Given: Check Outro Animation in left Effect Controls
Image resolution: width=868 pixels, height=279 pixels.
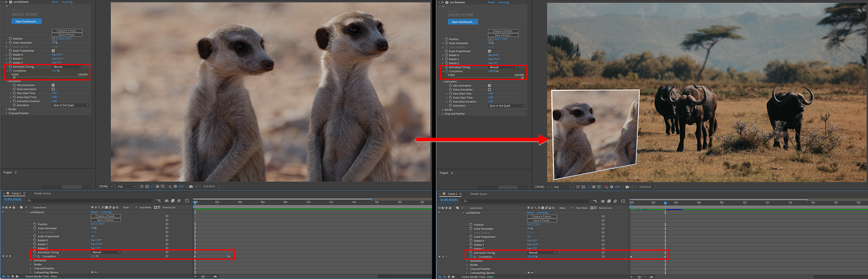Looking at the screenshot, I should coord(53,89).
